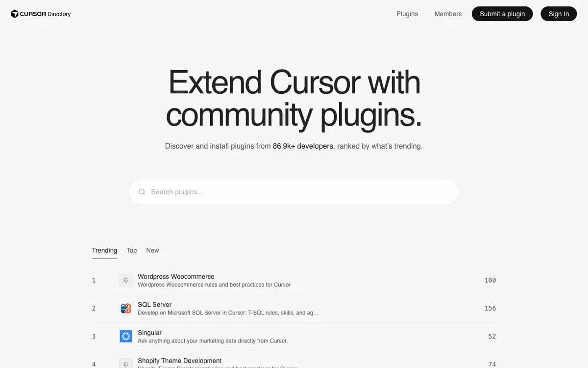Click the Singular plugin icon

pos(126,336)
